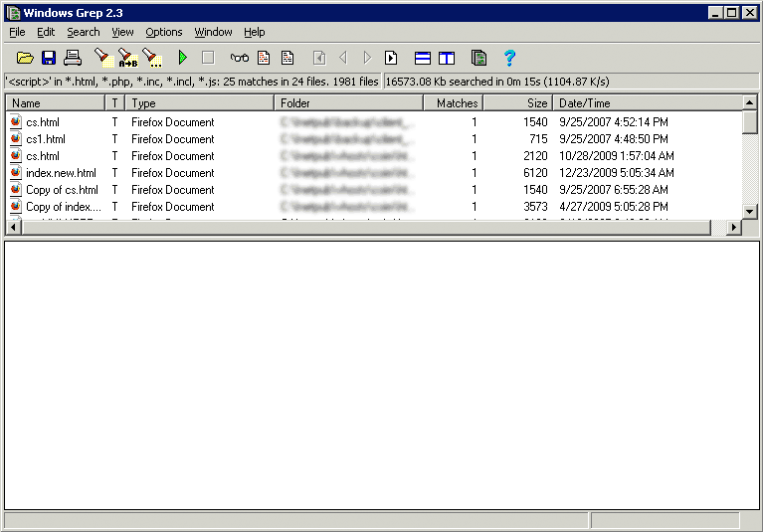Click the horizontal scrollbar right arrow
The height and width of the screenshot is (532, 763).
pyautogui.click(x=733, y=227)
